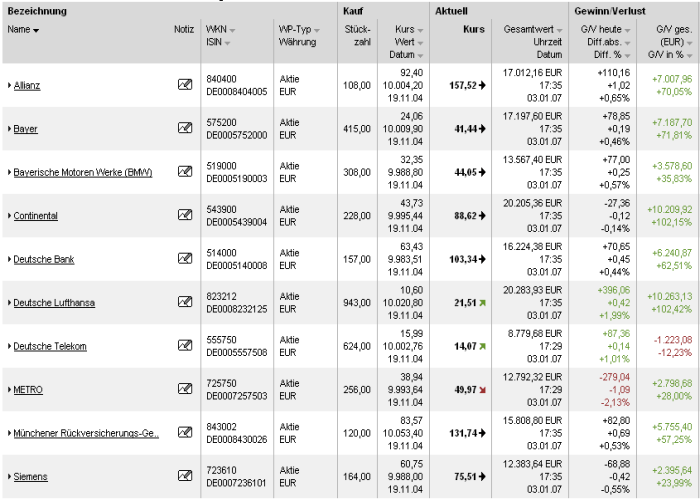The height and width of the screenshot is (500, 700).
Task: Expand the Siemens row details arrow
Action: pos(9,477)
